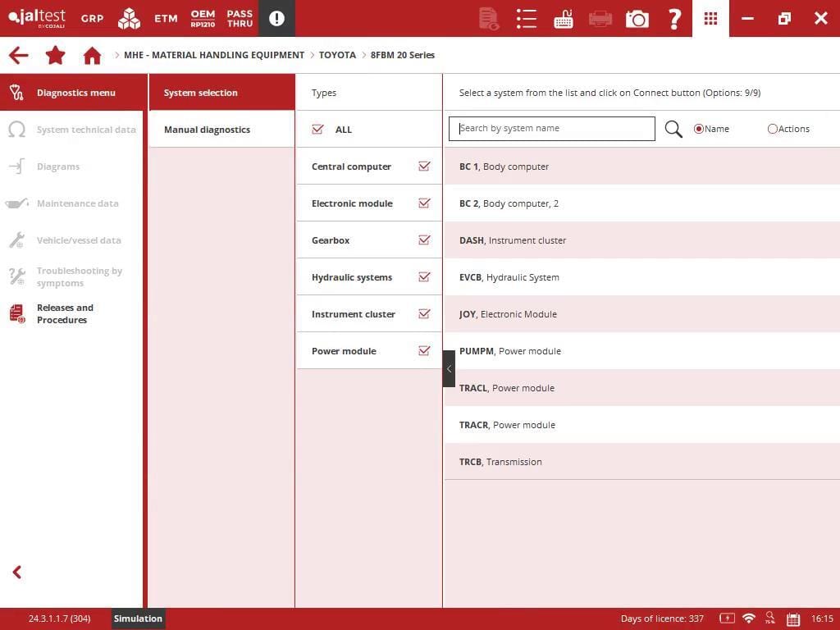The image size is (840, 630).
Task: Select the EVCB Hydraulic System entry
Action: (509, 277)
